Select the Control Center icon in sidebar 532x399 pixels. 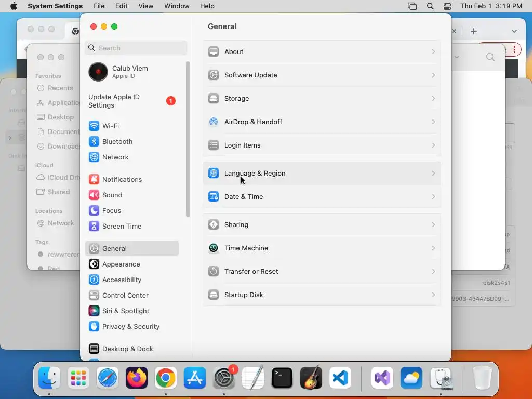[94, 296]
